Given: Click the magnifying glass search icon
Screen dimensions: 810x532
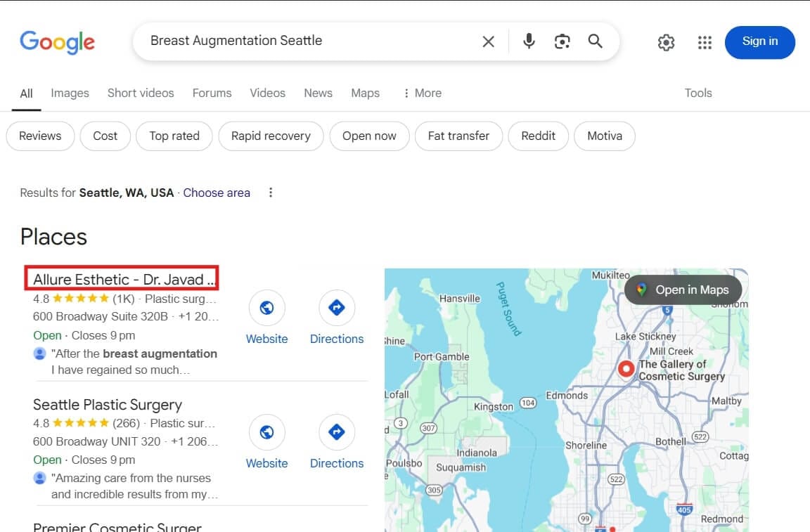Looking at the screenshot, I should point(595,41).
